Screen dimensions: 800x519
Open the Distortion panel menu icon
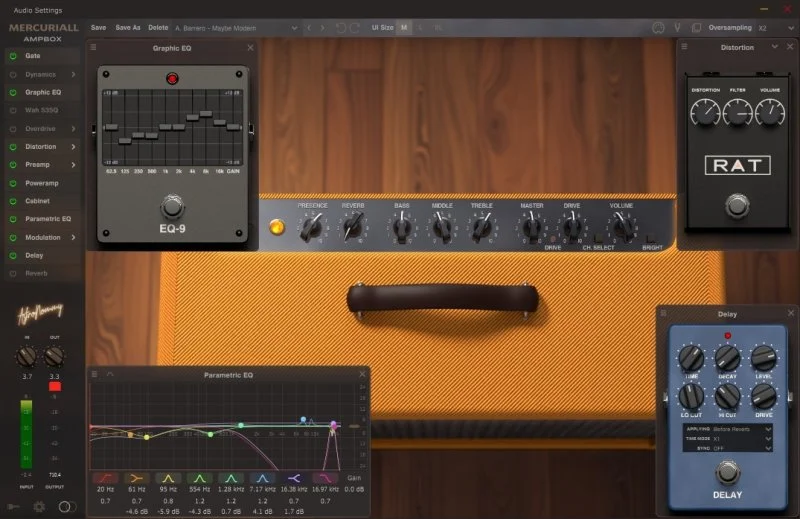(x=685, y=47)
